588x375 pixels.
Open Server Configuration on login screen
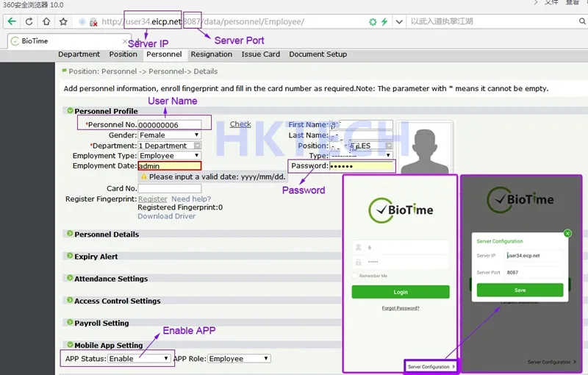tap(431, 367)
